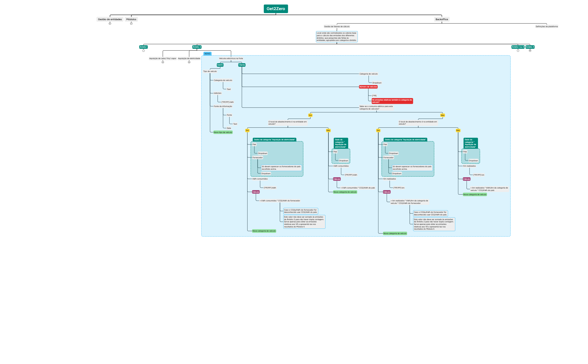Expand the collapsed branch below "Âmbito 1"

[143, 50]
